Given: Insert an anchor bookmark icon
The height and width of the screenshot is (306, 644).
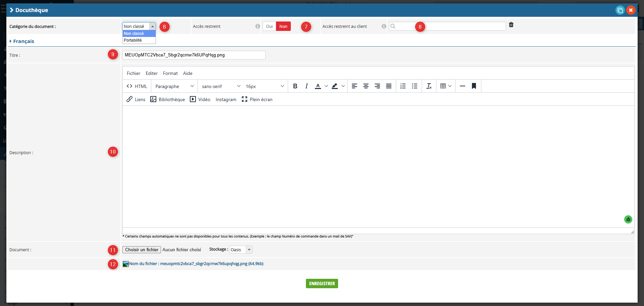Looking at the screenshot, I should [x=474, y=86].
